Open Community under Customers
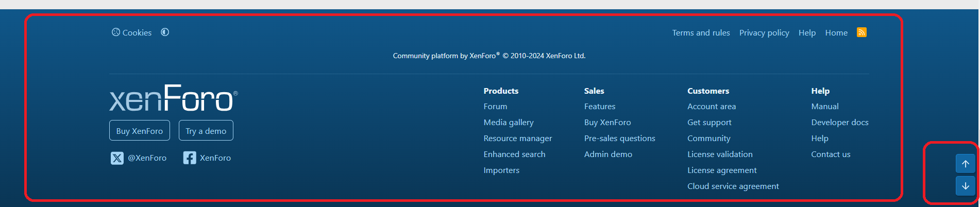This screenshot has width=980, height=207. [709, 138]
